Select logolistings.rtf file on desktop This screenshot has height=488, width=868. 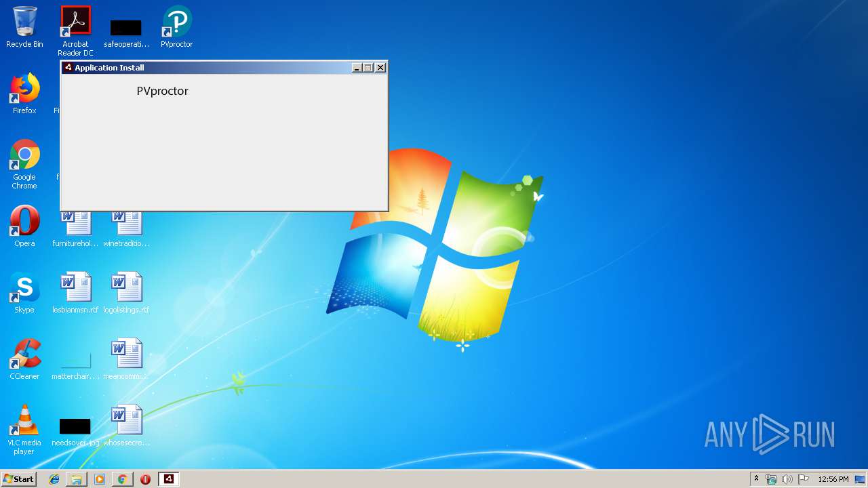(126, 293)
